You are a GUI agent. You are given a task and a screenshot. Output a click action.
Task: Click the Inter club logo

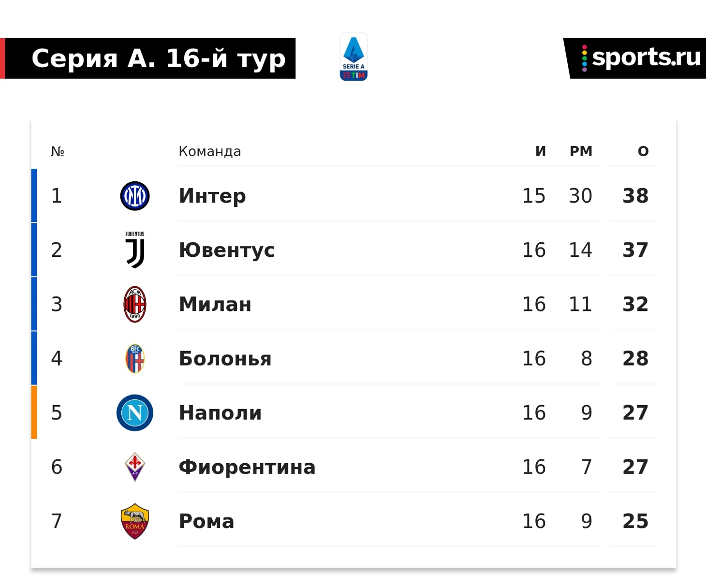click(x=135, y=196)
